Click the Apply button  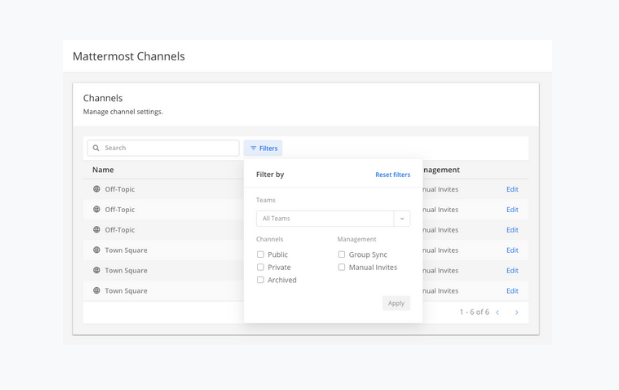coord(396,303)
